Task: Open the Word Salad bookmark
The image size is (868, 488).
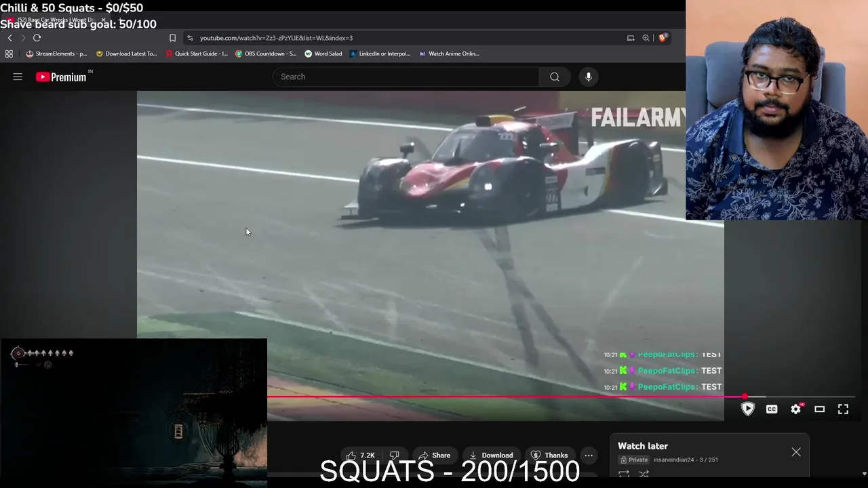Action: (x=323, y=54)
